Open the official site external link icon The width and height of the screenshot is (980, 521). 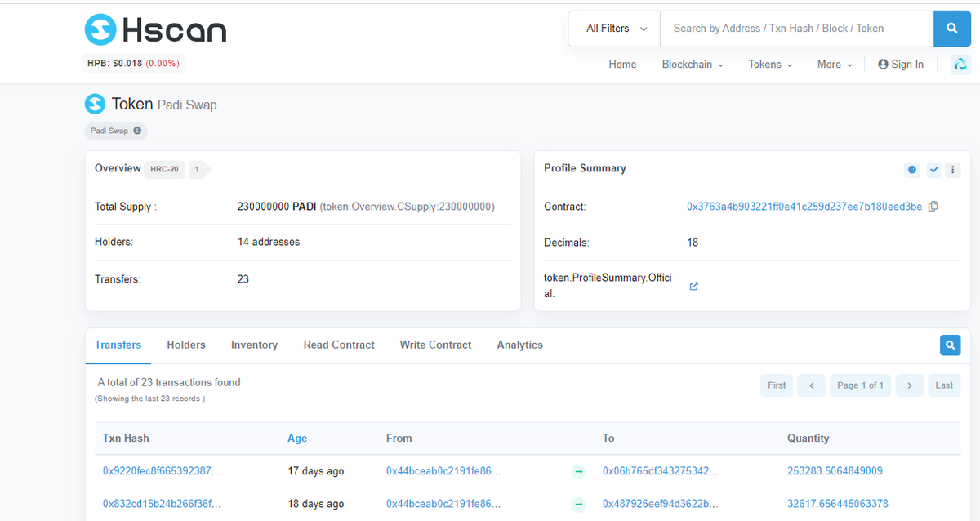pos(694,286)
